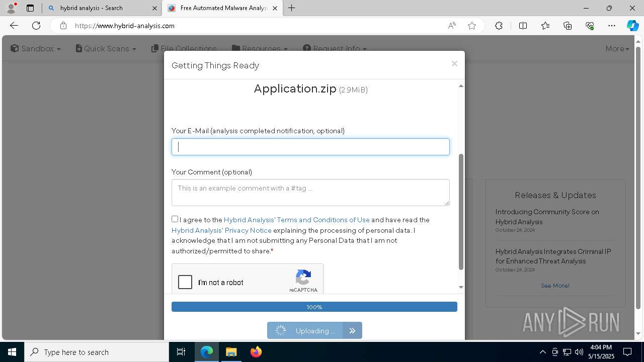Expand the Quick Scans dropdown

[x=106, y=48]
